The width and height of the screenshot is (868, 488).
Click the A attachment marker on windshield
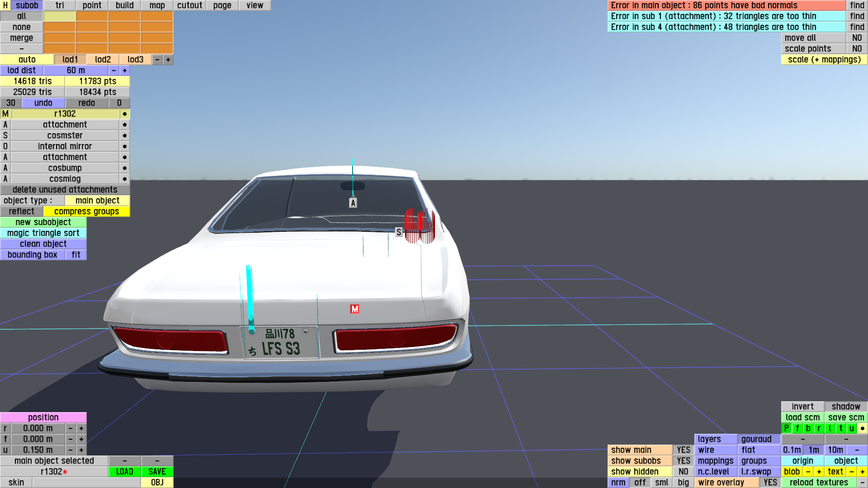[353, 203]
